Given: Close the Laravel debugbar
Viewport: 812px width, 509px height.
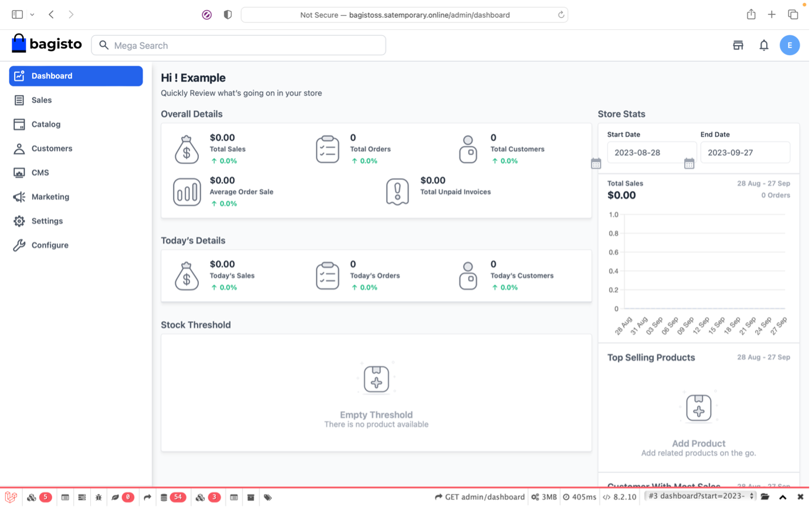Looking at the screenshot, I should click(800, 497).
